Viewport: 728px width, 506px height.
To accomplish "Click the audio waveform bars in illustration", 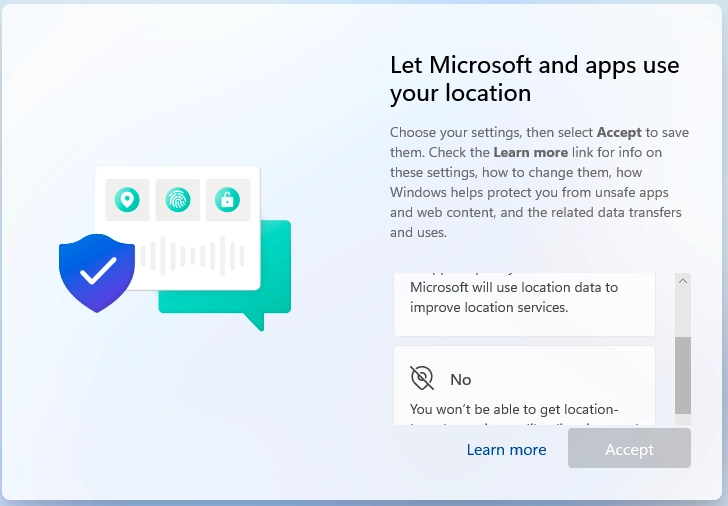I will point(192,256).
